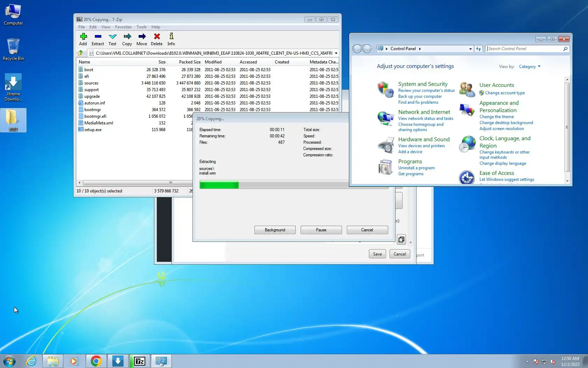The height and width of the screenshot is (368, 588).
Task: Open the View by Category dropdown
Action: (x=530, y=67)
